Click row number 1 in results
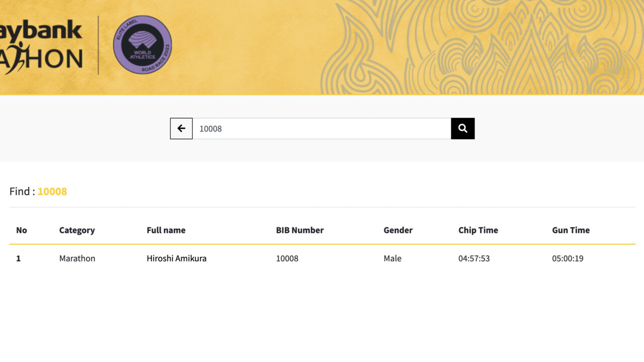 pos(19,258)
